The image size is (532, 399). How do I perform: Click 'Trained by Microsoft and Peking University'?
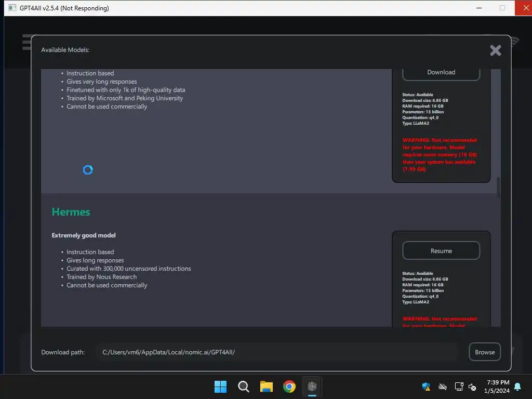(x=125, y=98)
